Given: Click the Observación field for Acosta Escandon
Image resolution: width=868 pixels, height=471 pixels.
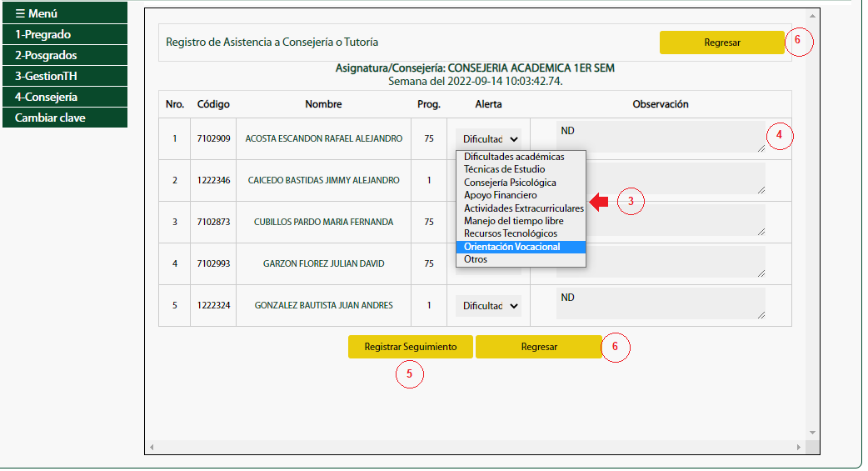Looking at the screenshot, I should (x=661, y=137).
